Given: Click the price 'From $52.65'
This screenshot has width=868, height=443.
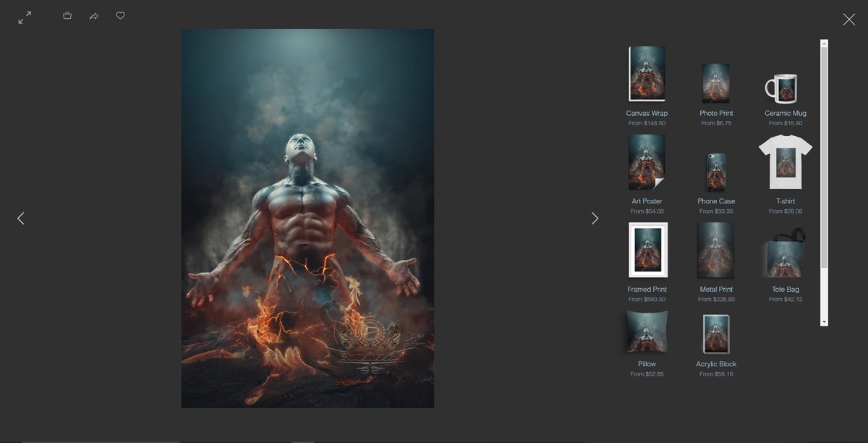Looking at the screenshot, I should [x=647, y=374].
